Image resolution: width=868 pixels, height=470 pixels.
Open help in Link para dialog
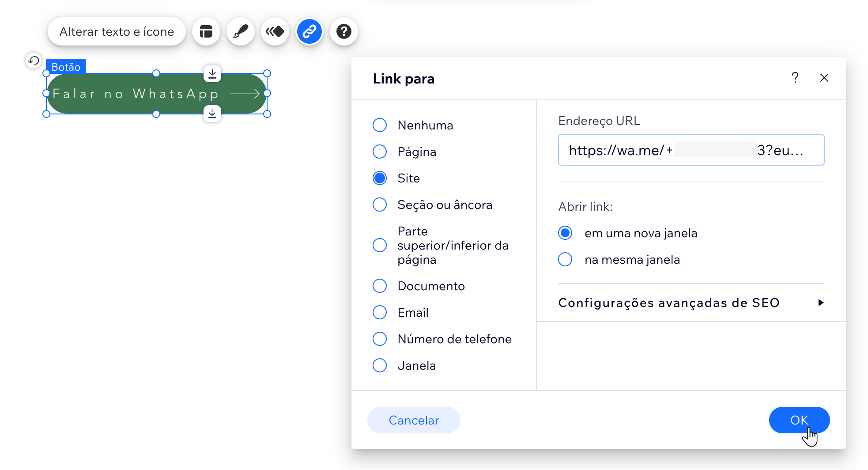click(795, 78)
